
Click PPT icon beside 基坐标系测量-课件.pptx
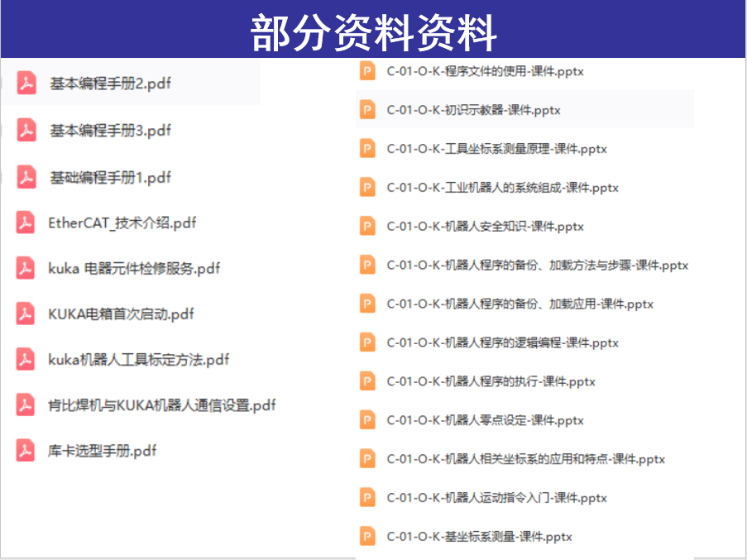point(367,537)
